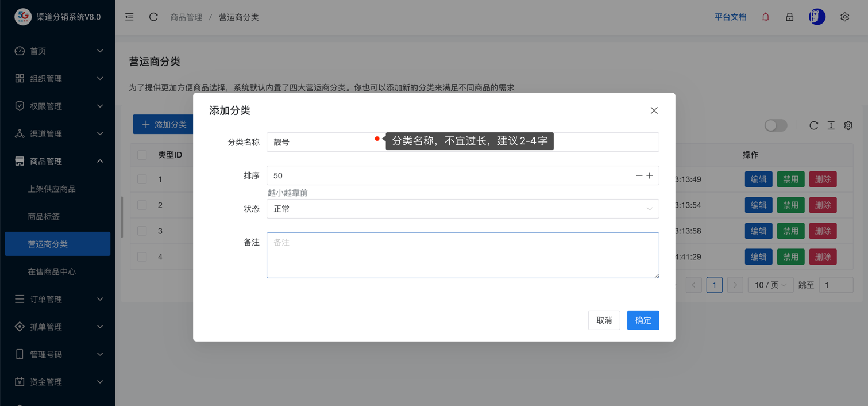The image size is (868, 406).
Task: Click the page refresh icon in header
Action: pyautogui.click(x=153, y=17)
